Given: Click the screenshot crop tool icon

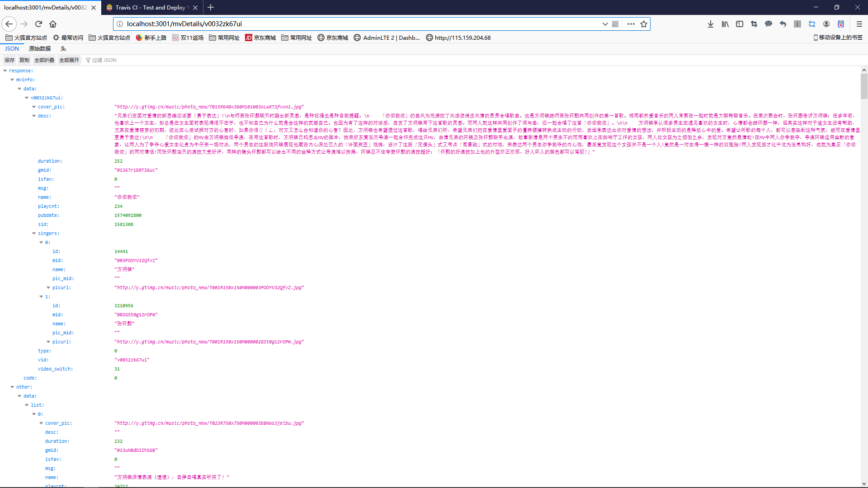Looking at the screenshot, I should click(754, 24).
